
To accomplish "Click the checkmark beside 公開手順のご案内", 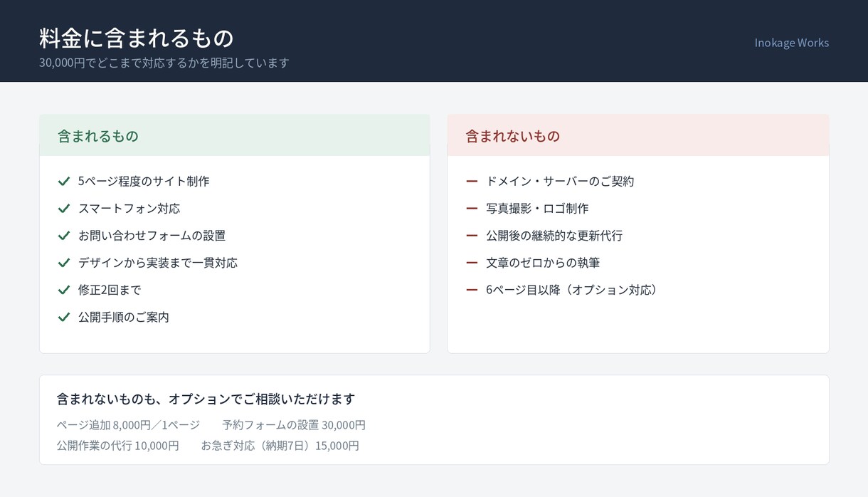I will click(x=64, y=317).
